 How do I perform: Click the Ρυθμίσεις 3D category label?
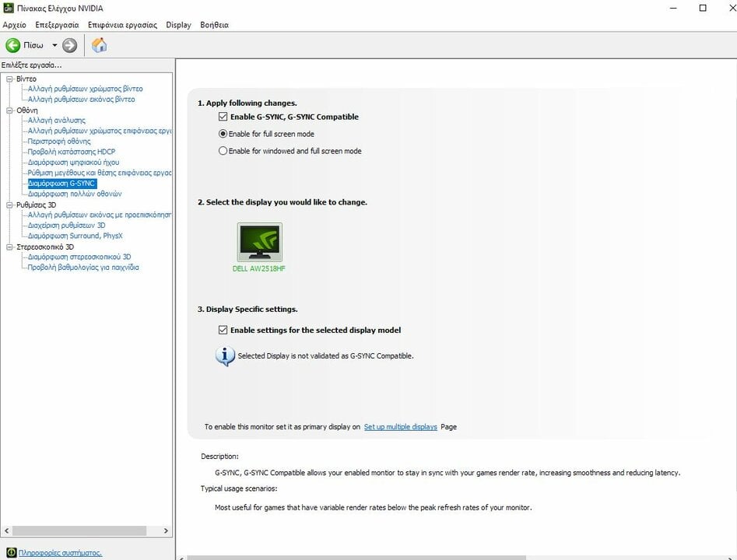[x=37, y=205]
